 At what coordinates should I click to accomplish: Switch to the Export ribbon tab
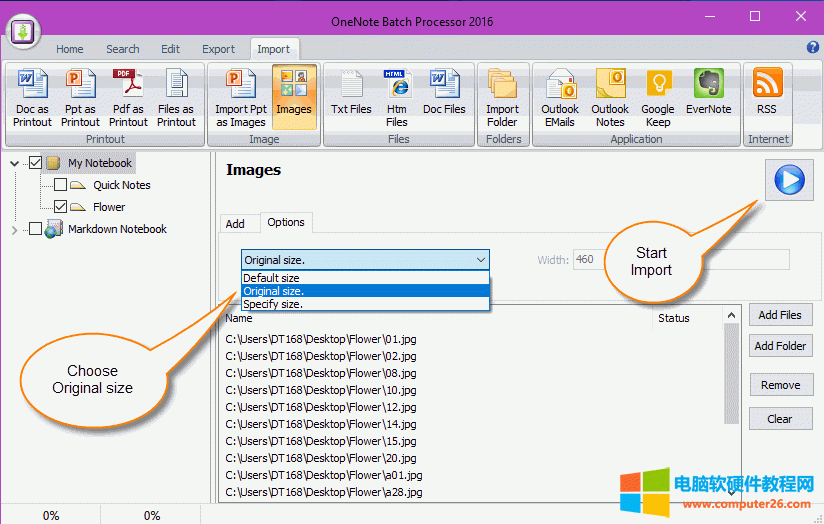tap(218, 49)
